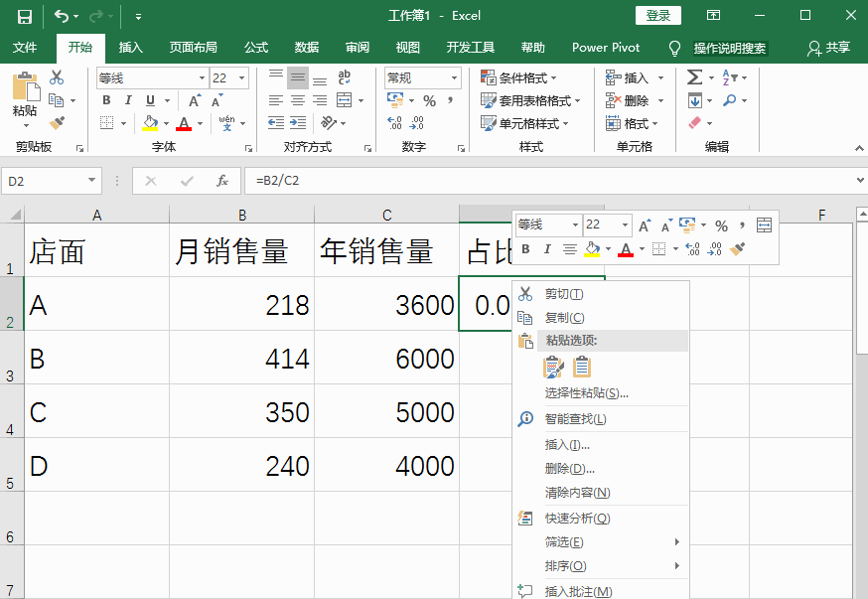Screen dimensions: 868x599
Task: Click the 共享 share button
Action: point(828,48)
